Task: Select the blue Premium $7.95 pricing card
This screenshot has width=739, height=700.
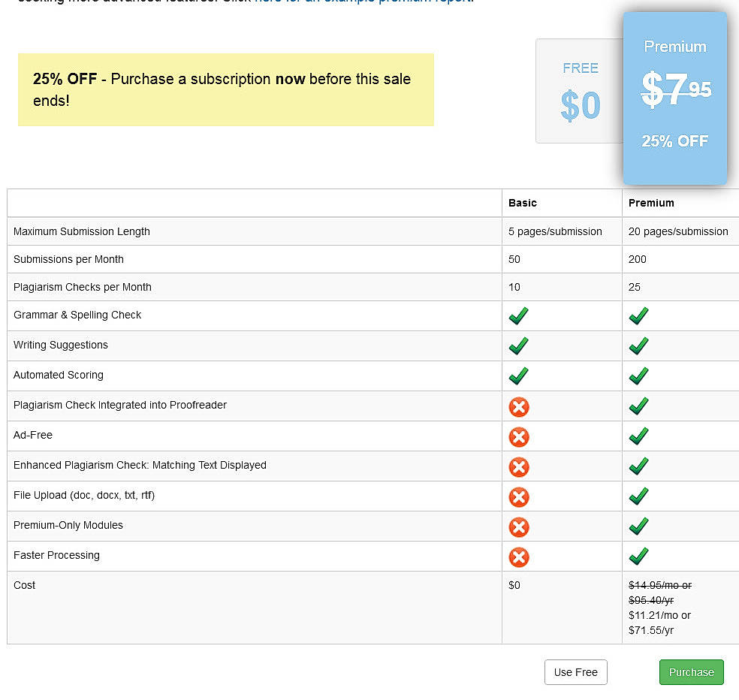Action: [x=674, y=98]
